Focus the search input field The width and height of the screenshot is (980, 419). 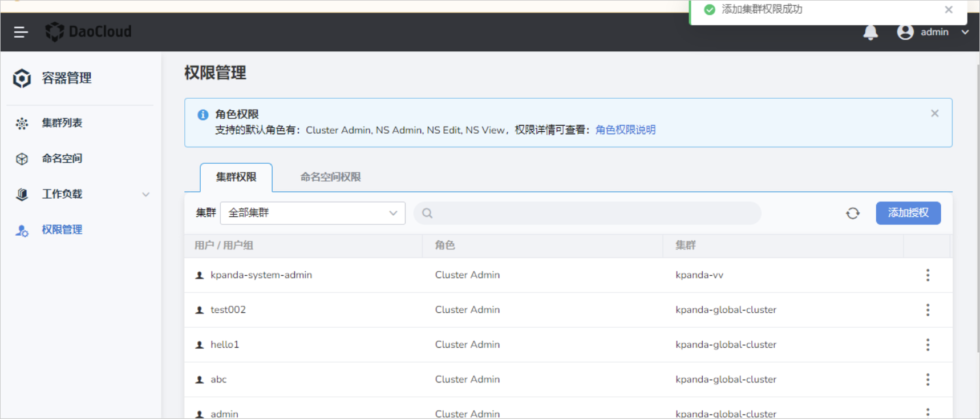coord(588,213)
